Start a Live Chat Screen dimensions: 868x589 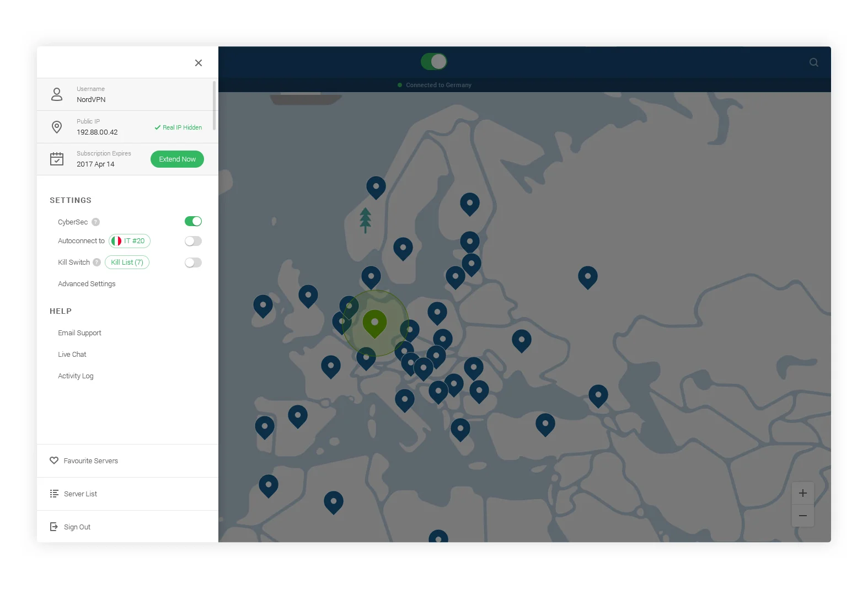point(72,355)
